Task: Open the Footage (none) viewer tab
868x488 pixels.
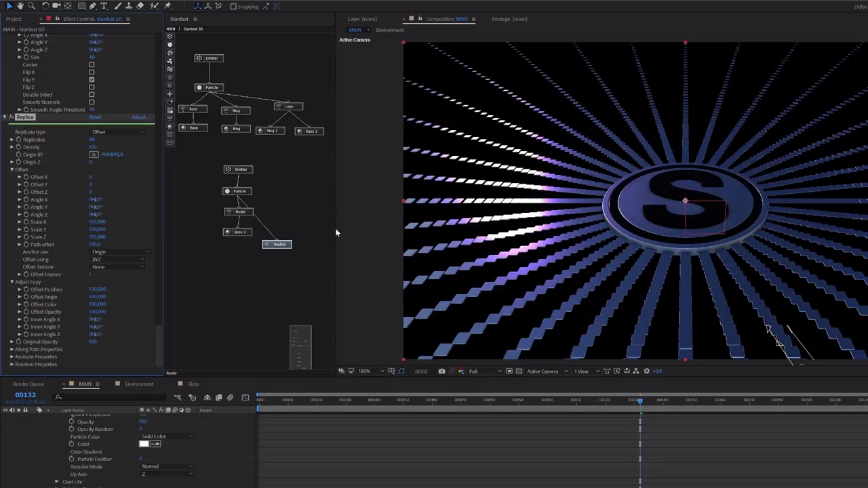Action: click(510, 19)
